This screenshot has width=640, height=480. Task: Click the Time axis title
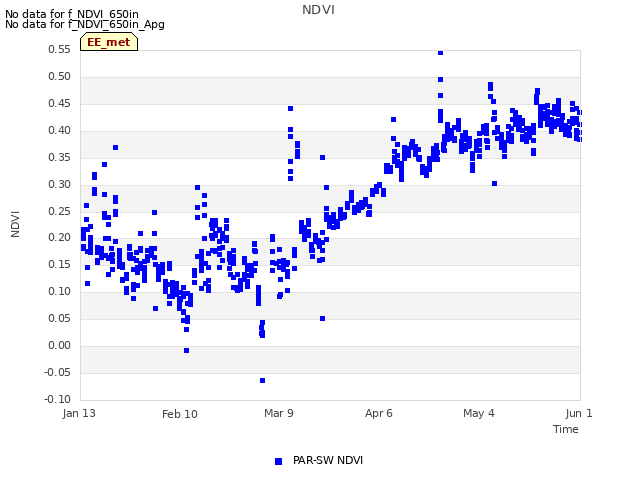click(x=566, y=429)
